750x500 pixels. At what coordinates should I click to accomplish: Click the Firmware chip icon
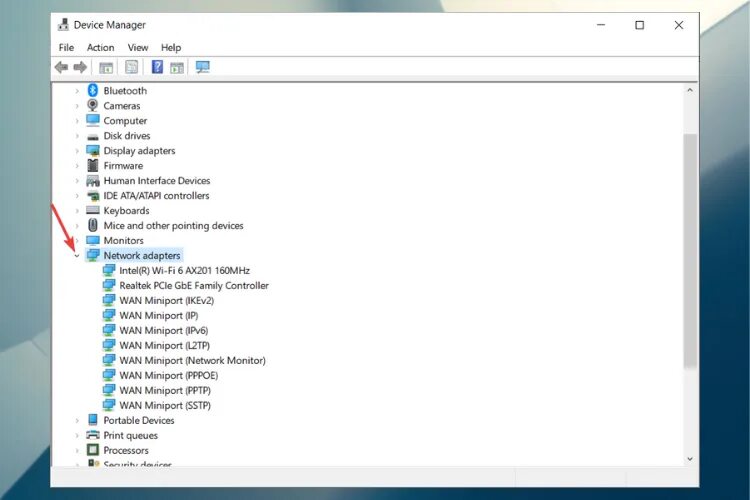coord(93,165)
